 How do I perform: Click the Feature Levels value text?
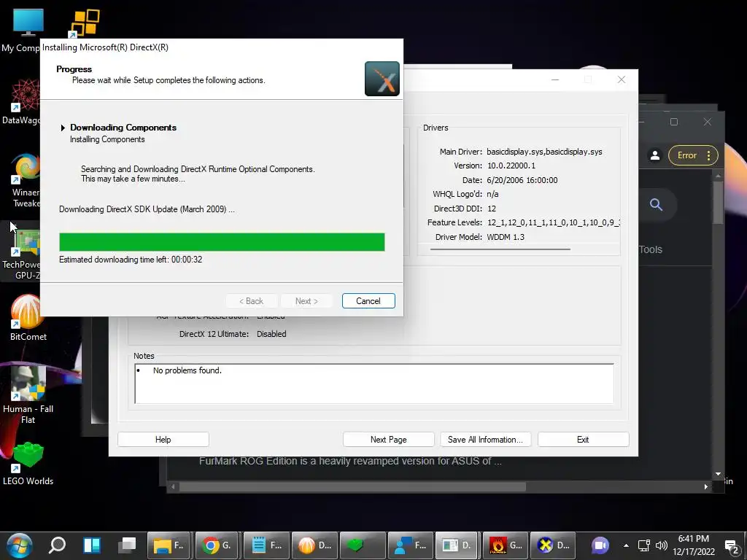[553, 222]
